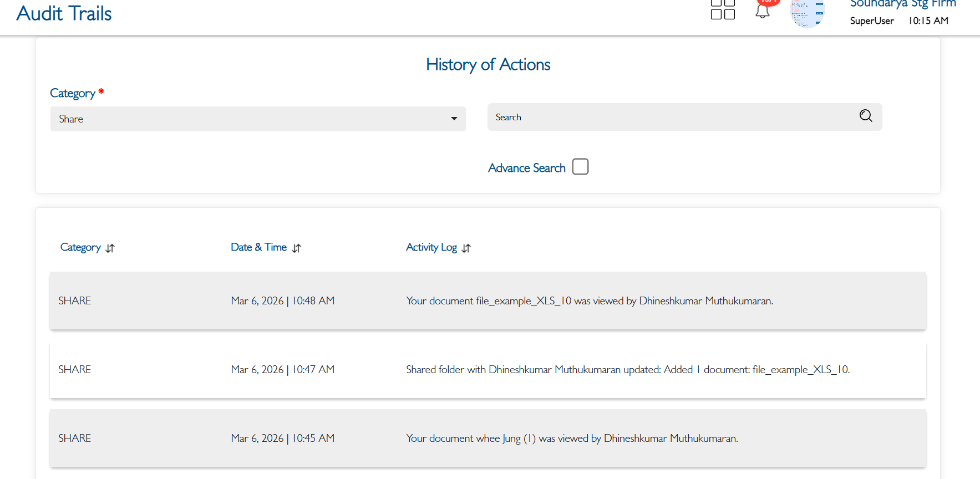Click the user profile avatar

pyautogui.click(x=807, y=13)
